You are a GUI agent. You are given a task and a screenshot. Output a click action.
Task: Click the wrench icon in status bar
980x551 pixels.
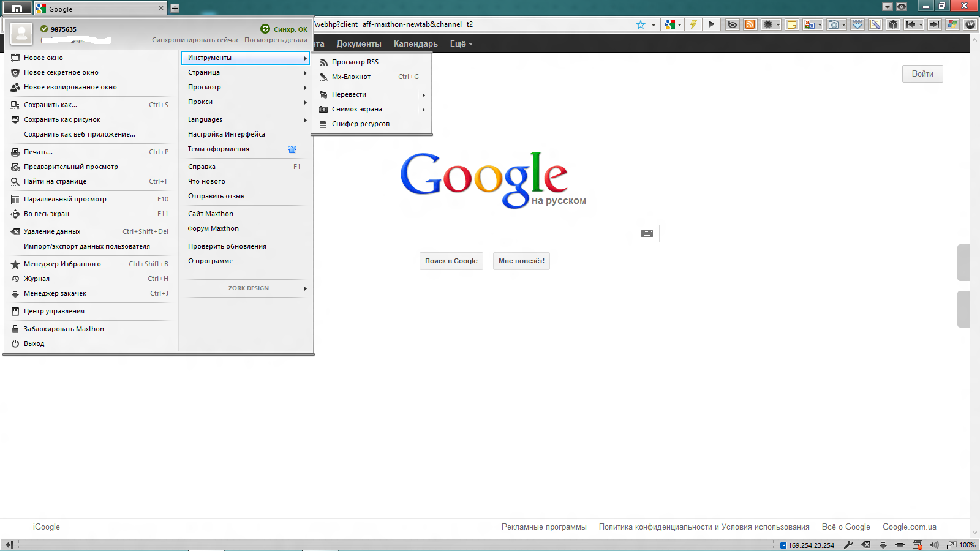coord(848,544)
